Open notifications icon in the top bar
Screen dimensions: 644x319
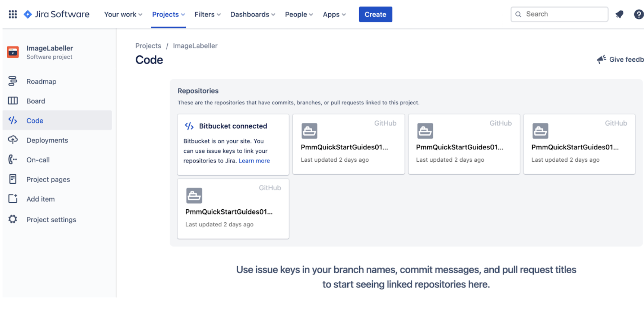[619, 14]
